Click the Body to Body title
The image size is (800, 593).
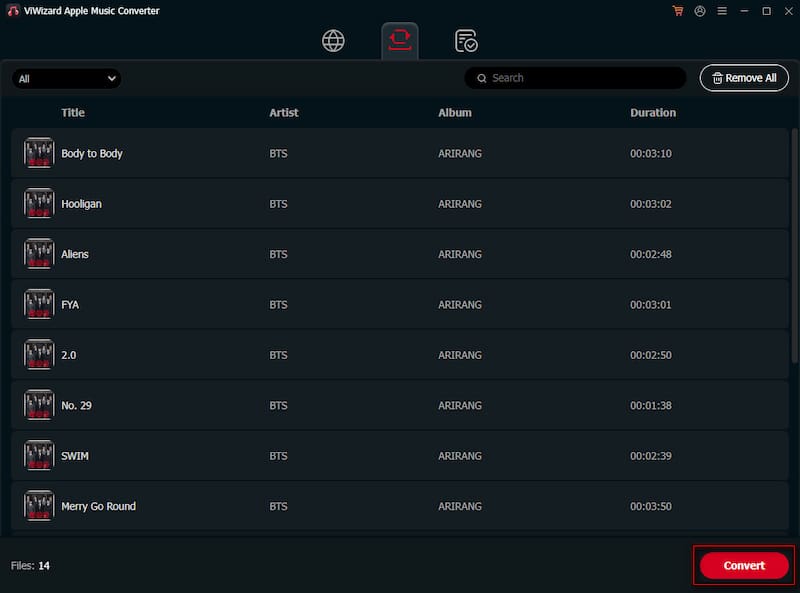tap(92, 154)
